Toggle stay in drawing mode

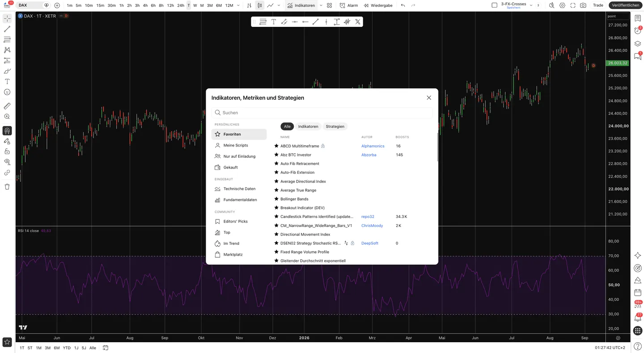click(x=7, y=141)
